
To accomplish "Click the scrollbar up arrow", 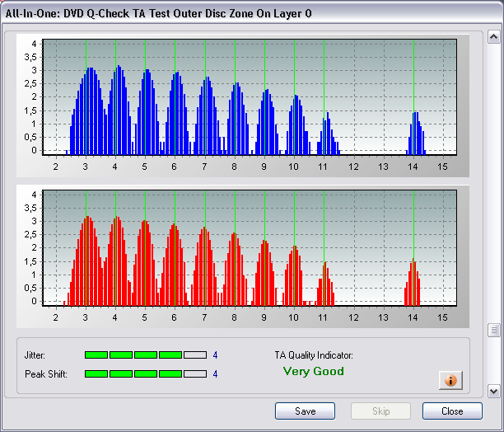I will point(494,37).
